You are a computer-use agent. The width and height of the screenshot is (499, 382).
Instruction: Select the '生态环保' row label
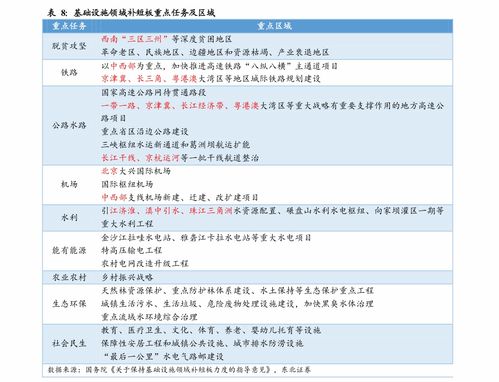[69, 304]
